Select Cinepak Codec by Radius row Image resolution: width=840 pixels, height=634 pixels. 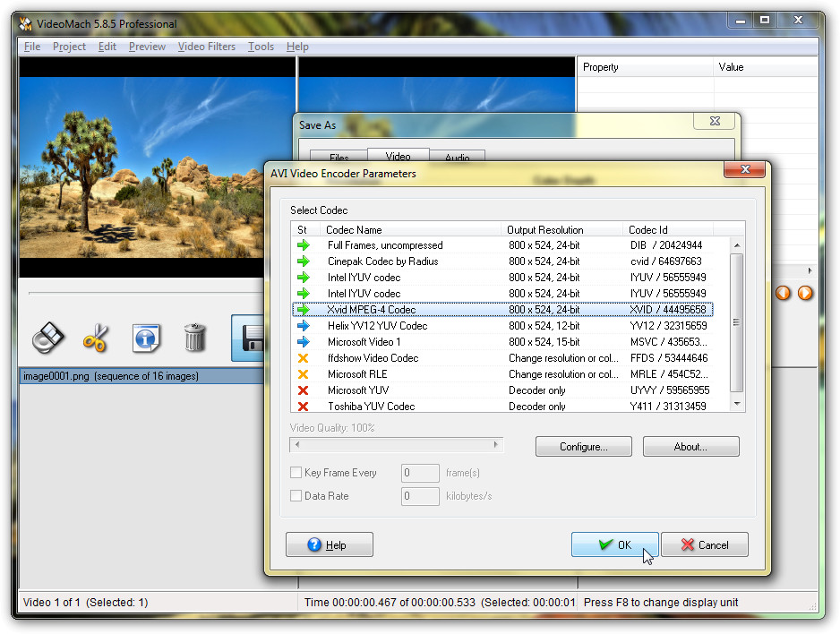pos(502,261)
